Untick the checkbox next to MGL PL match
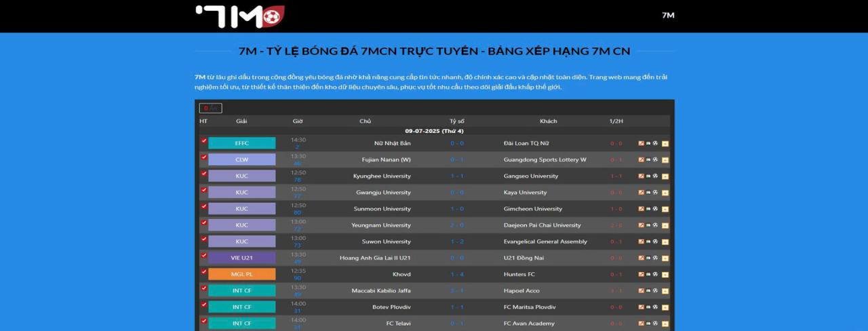The image size is (868, 331). (203, 272)
